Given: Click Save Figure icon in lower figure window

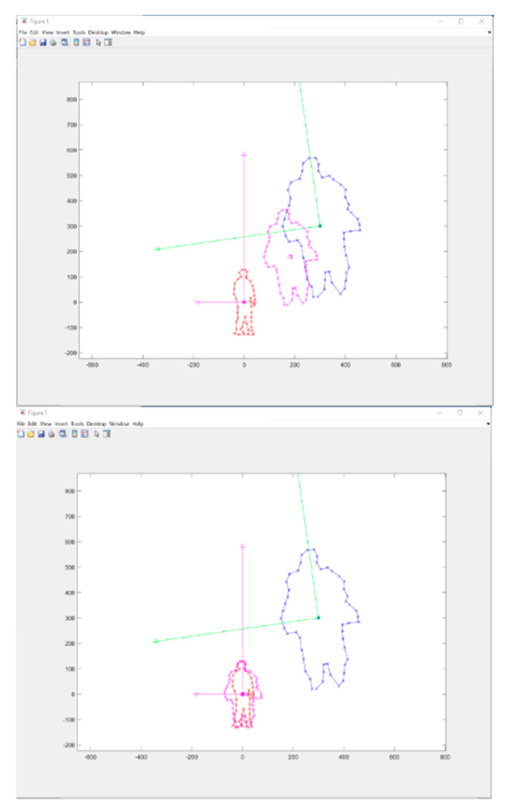Looking at the screenshot, I should (41, 434).
